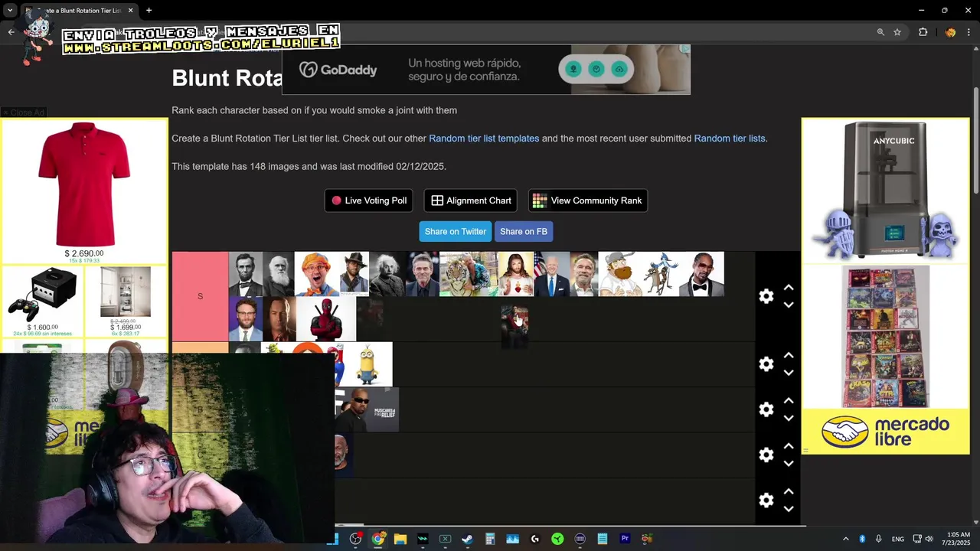Click the Bluetooth tray icon
The image size is (980, 551).
[862, 539]
